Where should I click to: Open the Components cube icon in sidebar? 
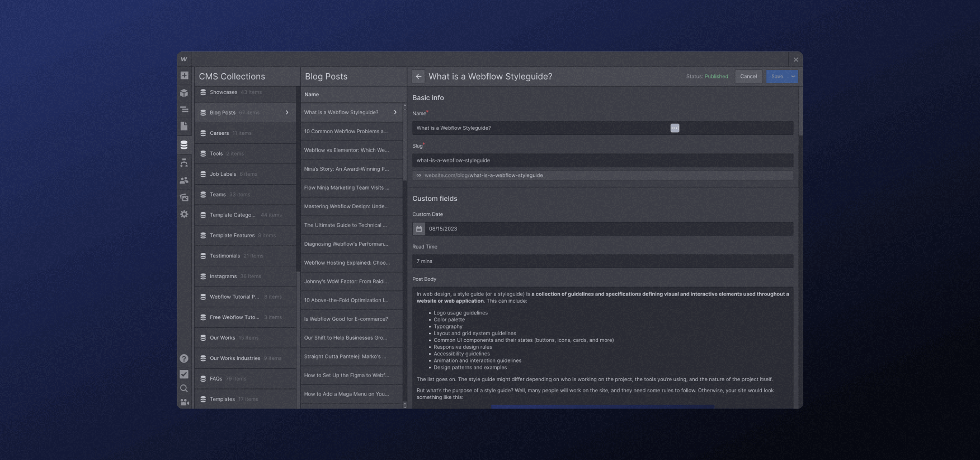point(184,93)
